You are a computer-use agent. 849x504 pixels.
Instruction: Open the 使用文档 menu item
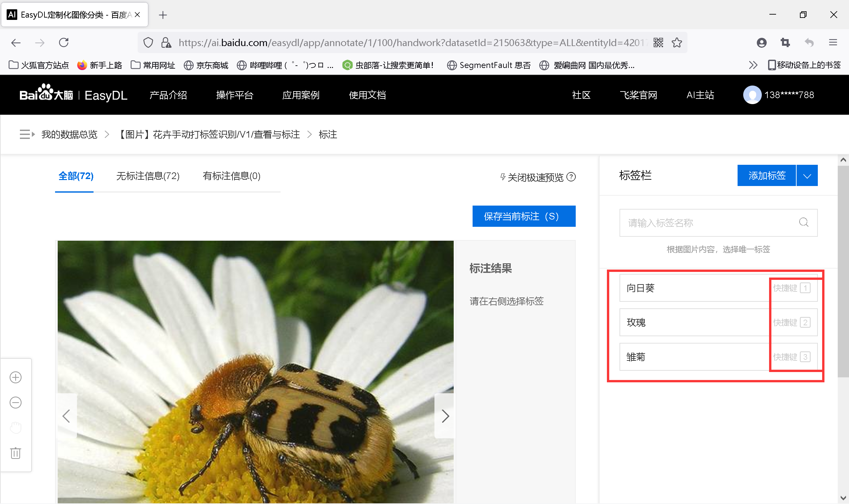coord(367,95)
